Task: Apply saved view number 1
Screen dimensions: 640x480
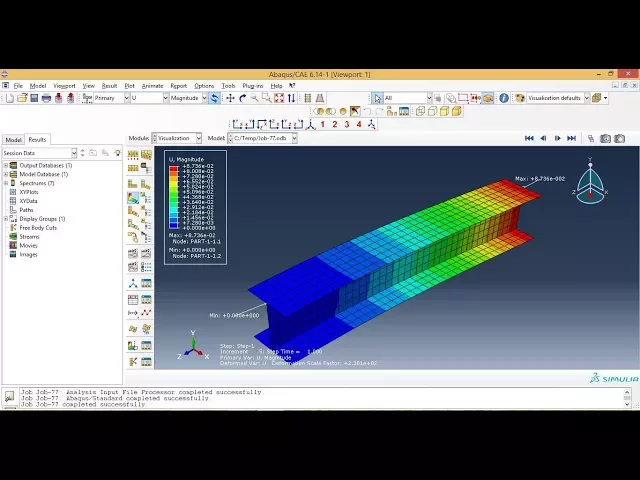Action: 322,124
